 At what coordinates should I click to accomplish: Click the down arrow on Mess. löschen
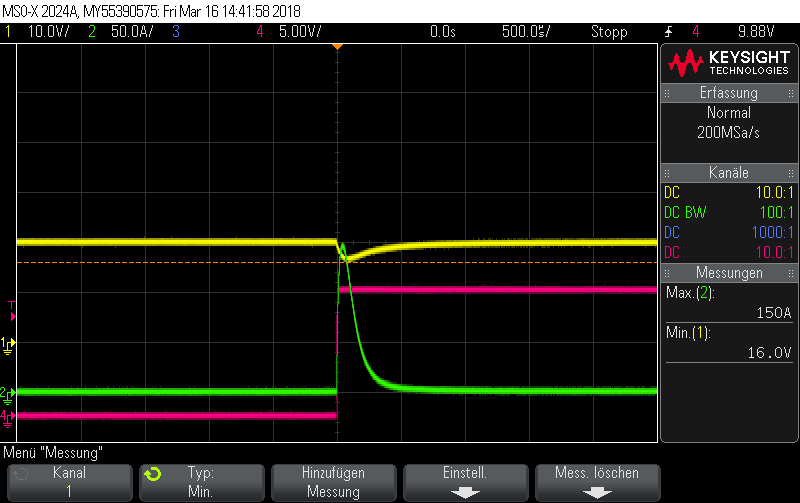pyautogui.click(x=597, y=493)
